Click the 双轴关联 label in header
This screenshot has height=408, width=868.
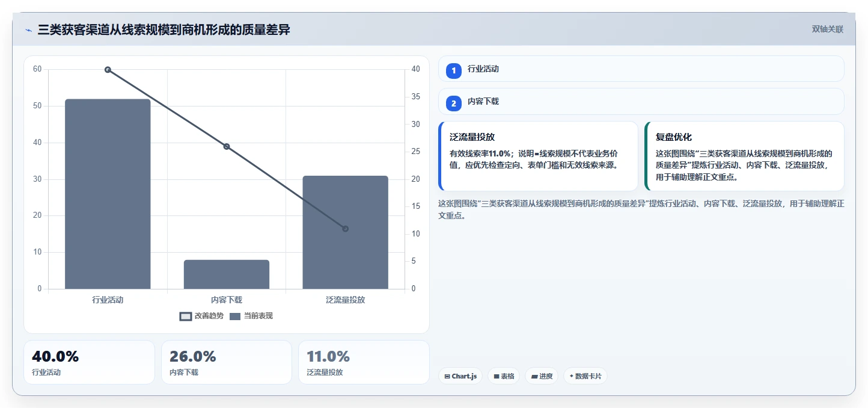click(x=828, y=29)
